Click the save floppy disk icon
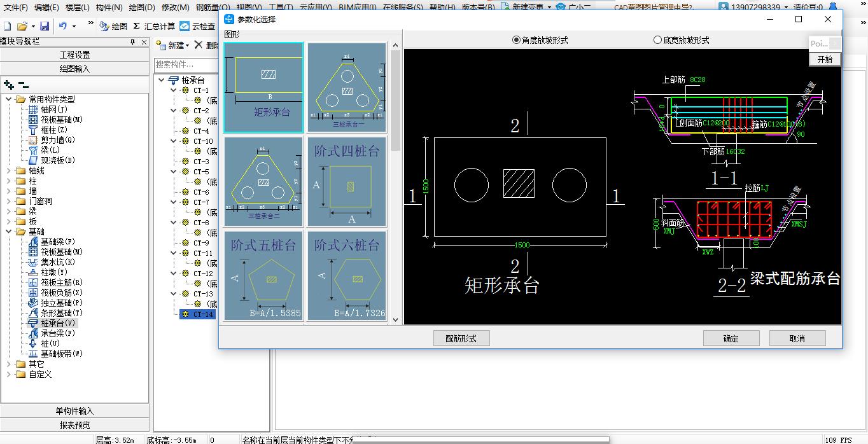The width and height of the screenshot is (868, 444). pos(45,26)
